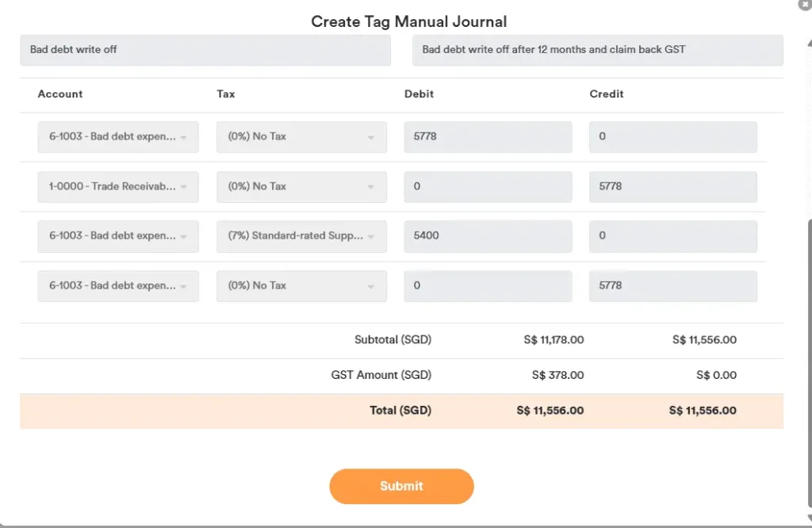
Task: Select the Debit field containing 5778
Action: [488, 136]
